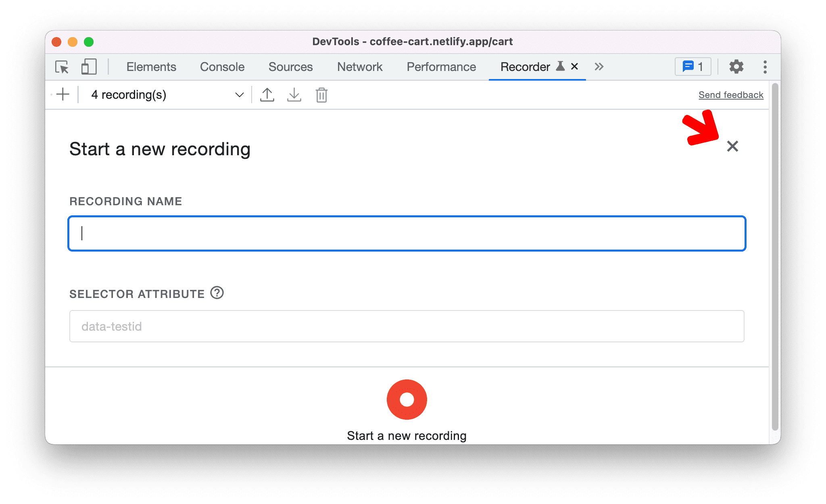Click the add new recording icon
This screenshot has height=504, width=826.
pyautogui.click(x=64, y=94)
